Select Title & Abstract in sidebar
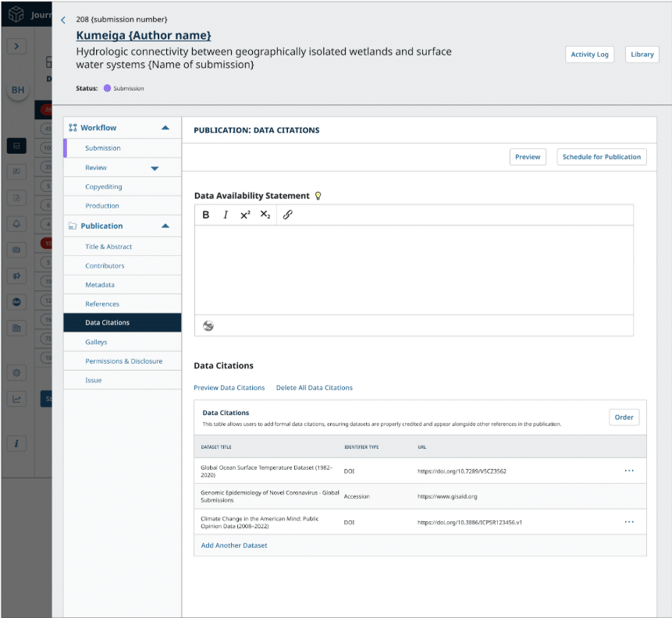Viewport: 672px width, 618px height. click(108, 247)
